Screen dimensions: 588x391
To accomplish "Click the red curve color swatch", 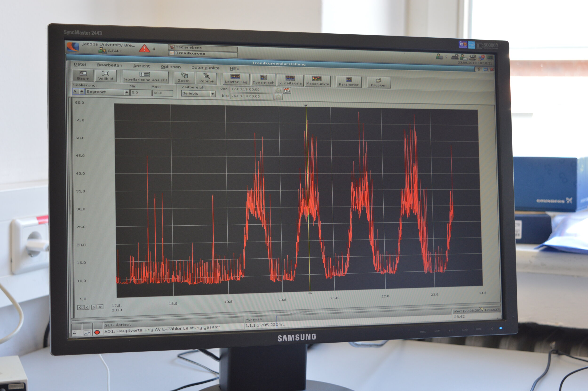I will 97,332.
